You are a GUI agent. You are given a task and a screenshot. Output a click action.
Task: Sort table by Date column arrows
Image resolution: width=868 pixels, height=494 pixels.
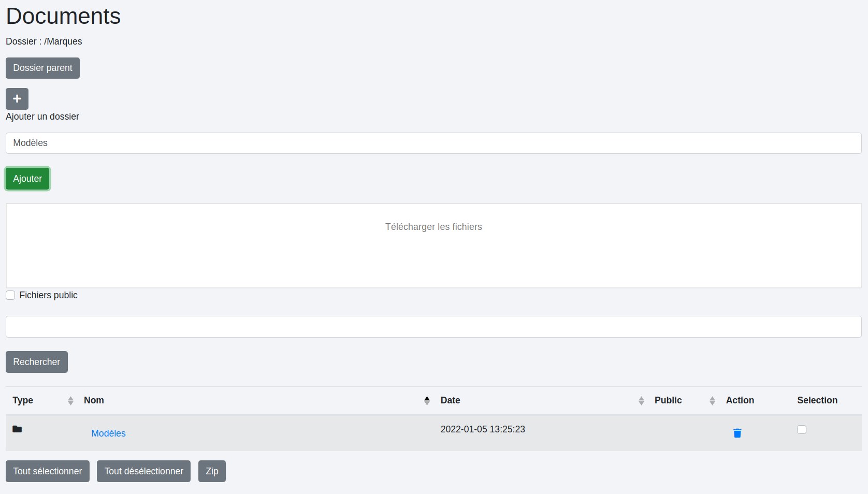[641, 400]
